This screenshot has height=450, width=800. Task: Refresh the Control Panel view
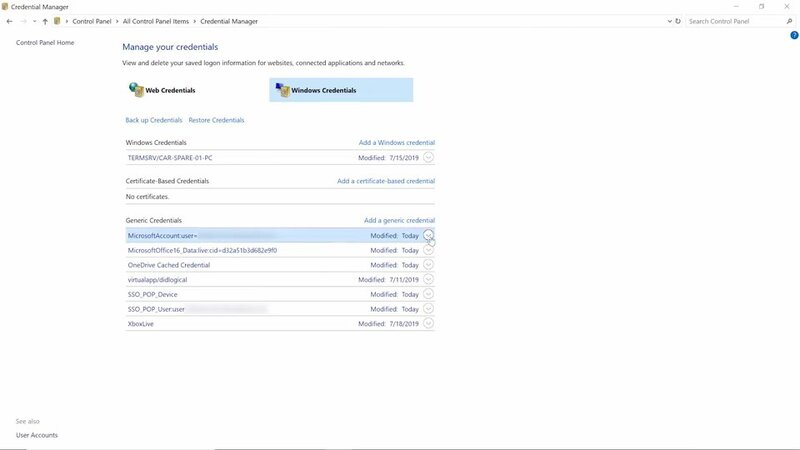click(x=678, y=21)
